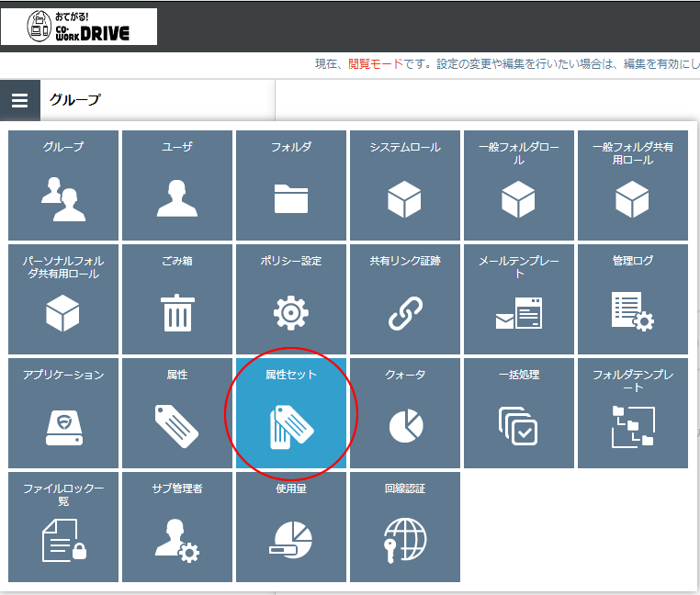Open the ファイルロック一覧 tile
Screen dimensions: 700x595
tap(63, 527)
